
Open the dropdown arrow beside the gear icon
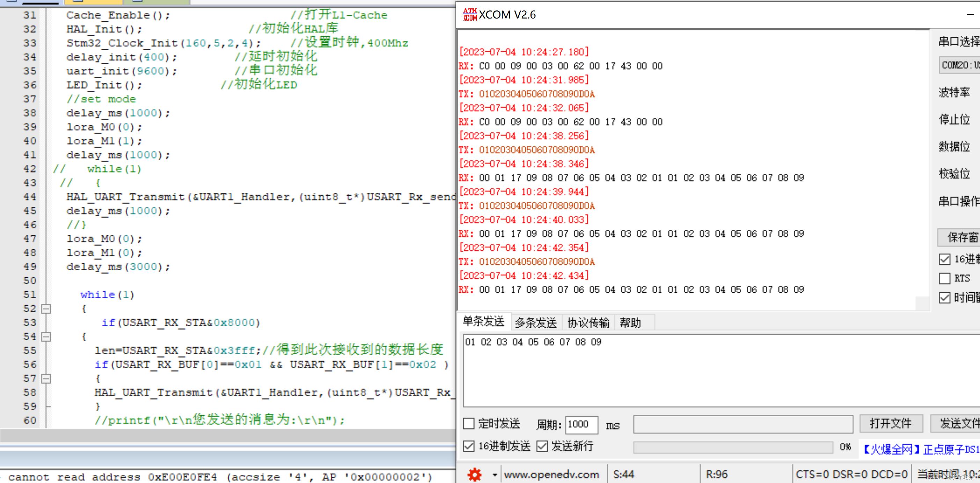[494, 475]
